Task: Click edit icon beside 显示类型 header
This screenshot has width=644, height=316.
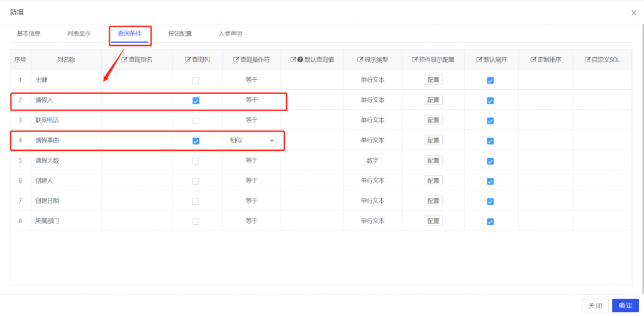Action: pyautogui.click(x=360, y=60)
